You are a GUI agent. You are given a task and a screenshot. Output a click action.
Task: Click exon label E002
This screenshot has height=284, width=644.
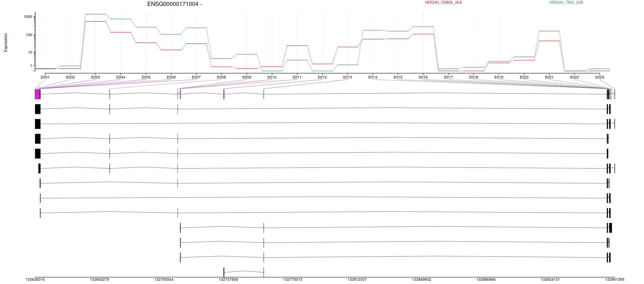point(70,77)
